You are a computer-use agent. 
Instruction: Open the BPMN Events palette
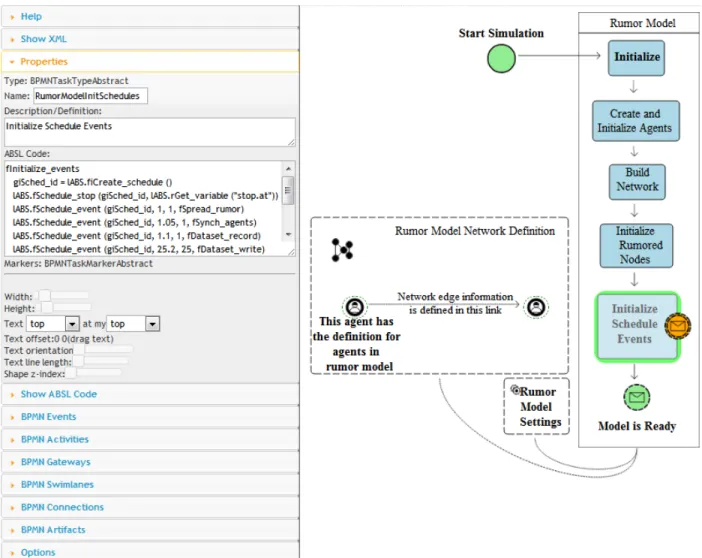click(150, 417)
